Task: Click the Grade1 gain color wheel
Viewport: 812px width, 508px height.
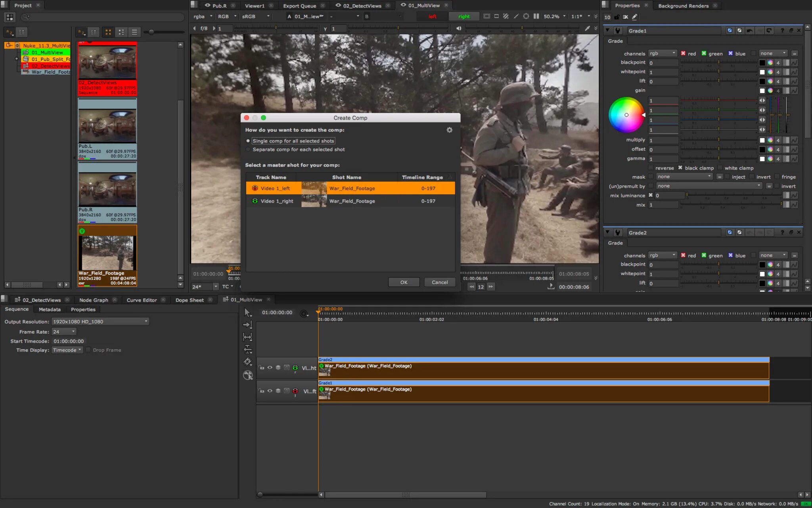Action: pos(626,115)
